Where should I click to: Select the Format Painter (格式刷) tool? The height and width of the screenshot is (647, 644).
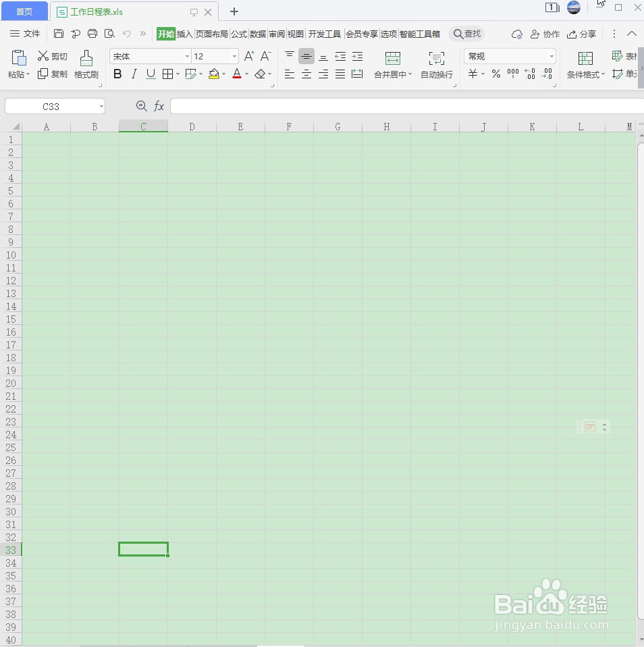pyautogui.click(x=86, y=64)
